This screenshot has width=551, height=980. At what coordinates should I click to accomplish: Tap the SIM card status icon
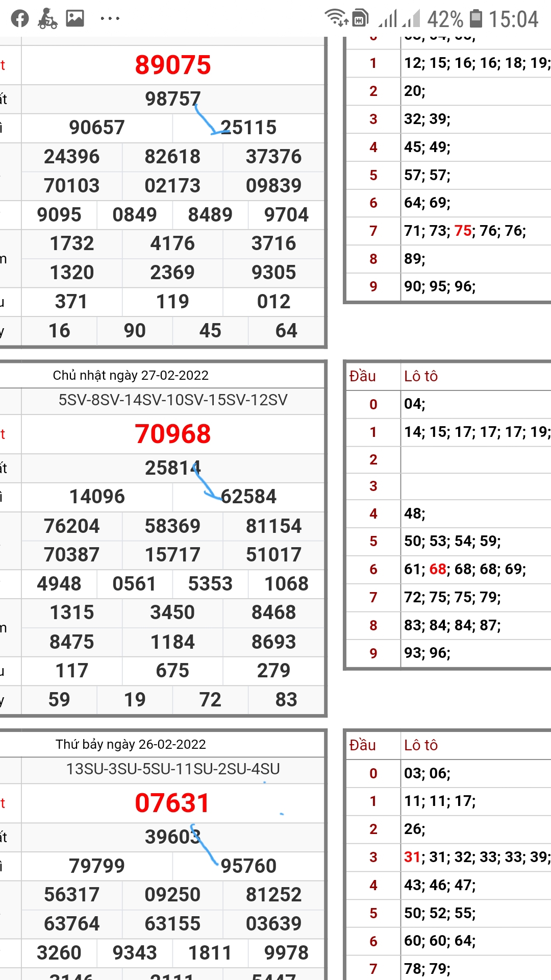(x=360, y=18)
